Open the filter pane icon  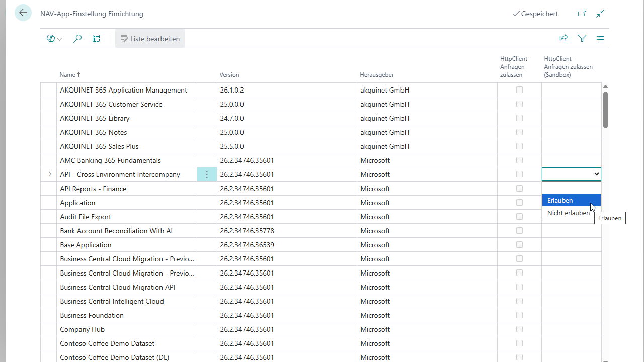click(582, 38)
